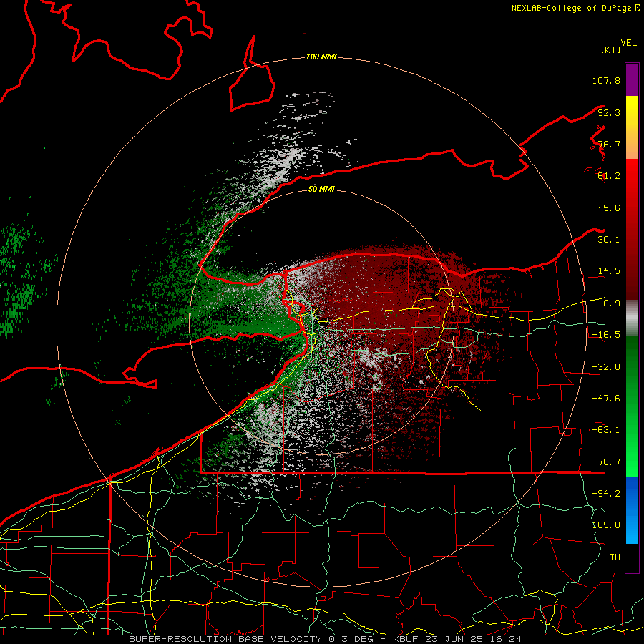Screen dimensions: 644x644
Task: Click the green segment of the color bar
Action: click(x=632, y=406)
